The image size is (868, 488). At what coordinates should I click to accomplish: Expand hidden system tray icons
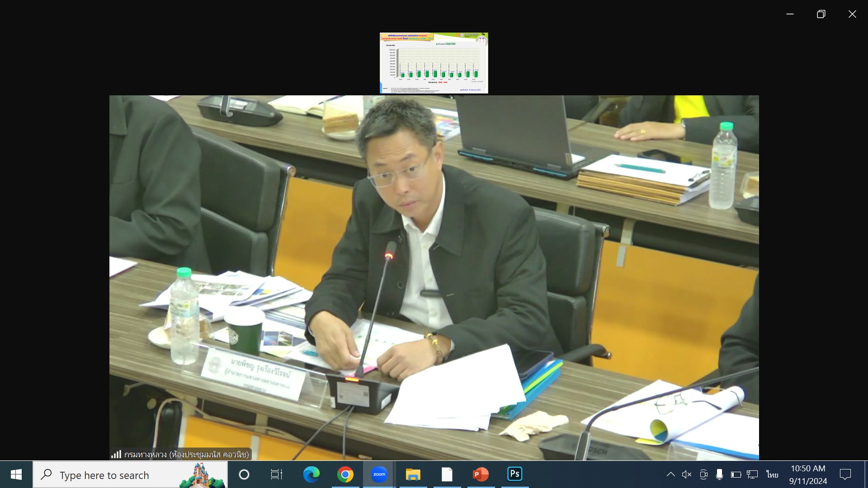pyautogui.click(x=671, y=474)
